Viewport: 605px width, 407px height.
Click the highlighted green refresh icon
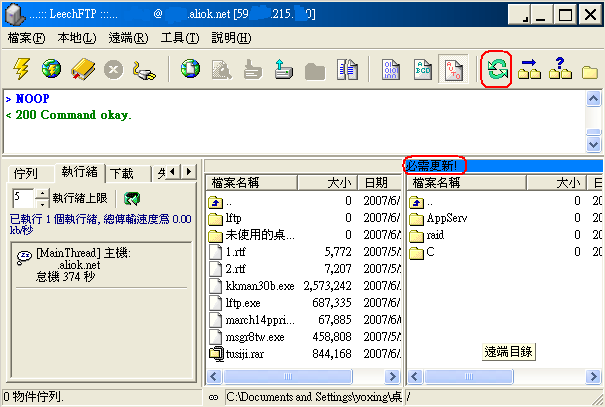click(x=496, y=69)
